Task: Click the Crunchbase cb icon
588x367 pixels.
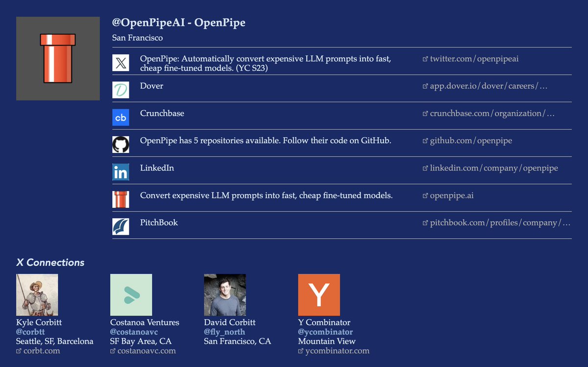Action: (x=121, y=118)
